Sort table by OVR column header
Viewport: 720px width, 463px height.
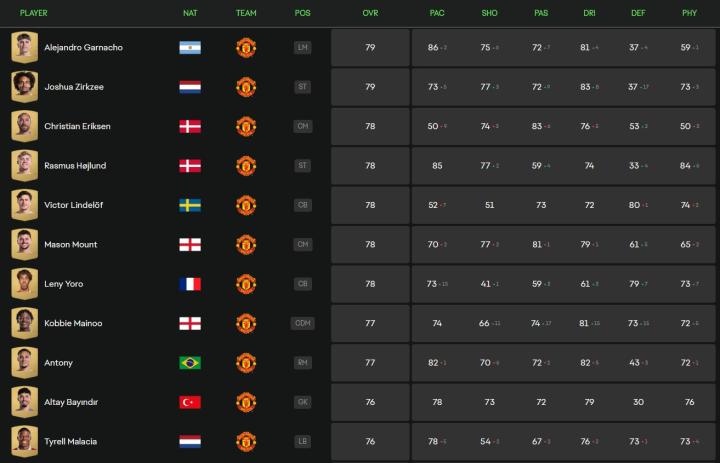(370, 13)
